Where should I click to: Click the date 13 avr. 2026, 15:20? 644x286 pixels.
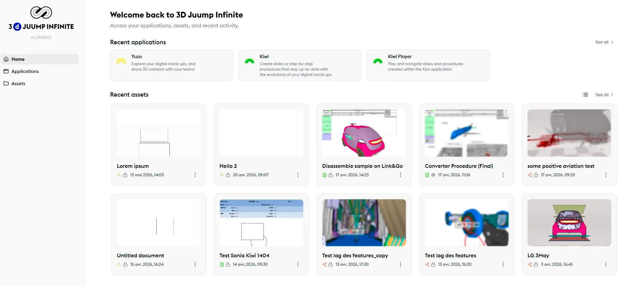[455, 264]
